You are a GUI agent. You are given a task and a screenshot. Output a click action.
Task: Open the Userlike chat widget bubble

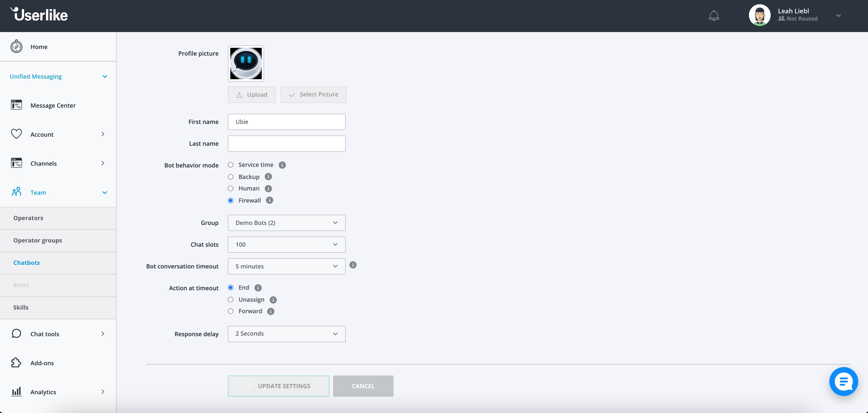point(844,382)
